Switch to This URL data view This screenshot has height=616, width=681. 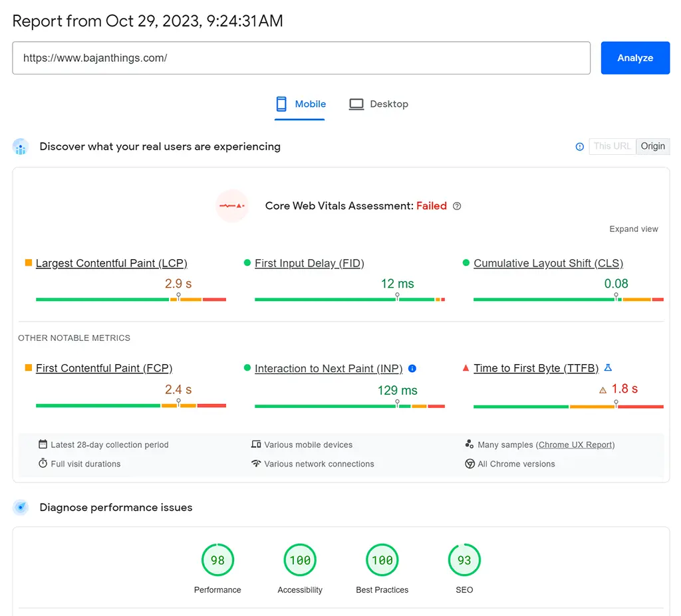click(612, 146)
